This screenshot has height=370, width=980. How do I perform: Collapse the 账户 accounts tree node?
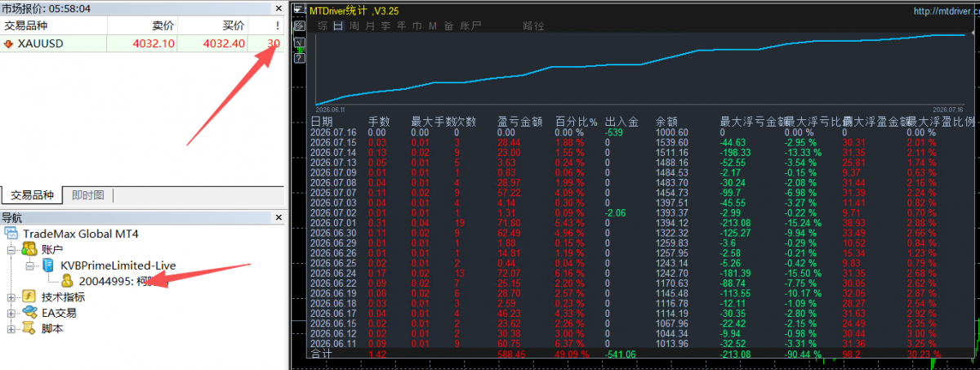(11, 249)
